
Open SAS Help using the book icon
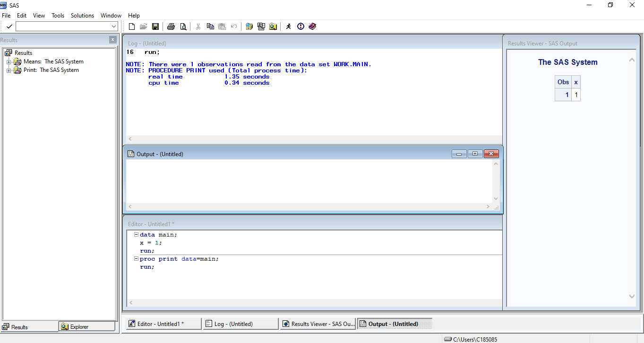(x=312, y=26)
